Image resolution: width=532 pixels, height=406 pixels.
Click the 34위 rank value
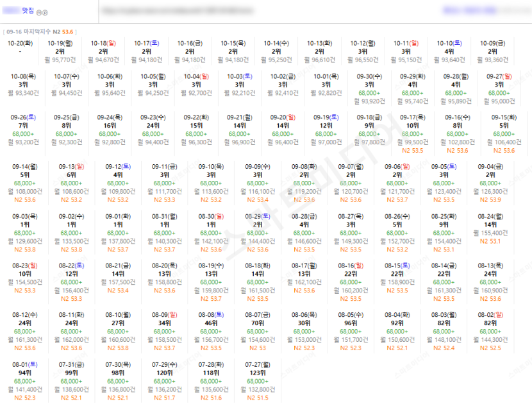tap(165, 323)
